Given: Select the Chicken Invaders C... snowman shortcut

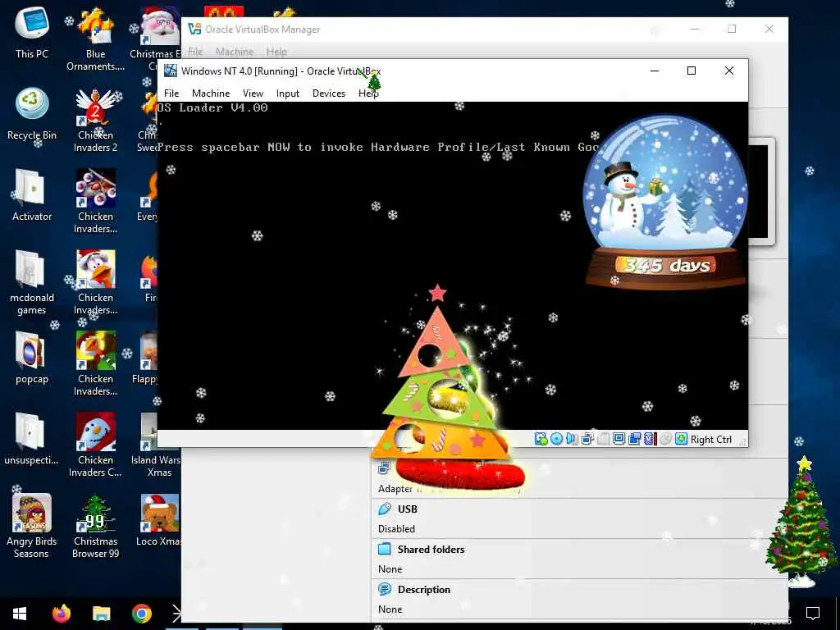Looking at the screenshot, I should [95, 445].
